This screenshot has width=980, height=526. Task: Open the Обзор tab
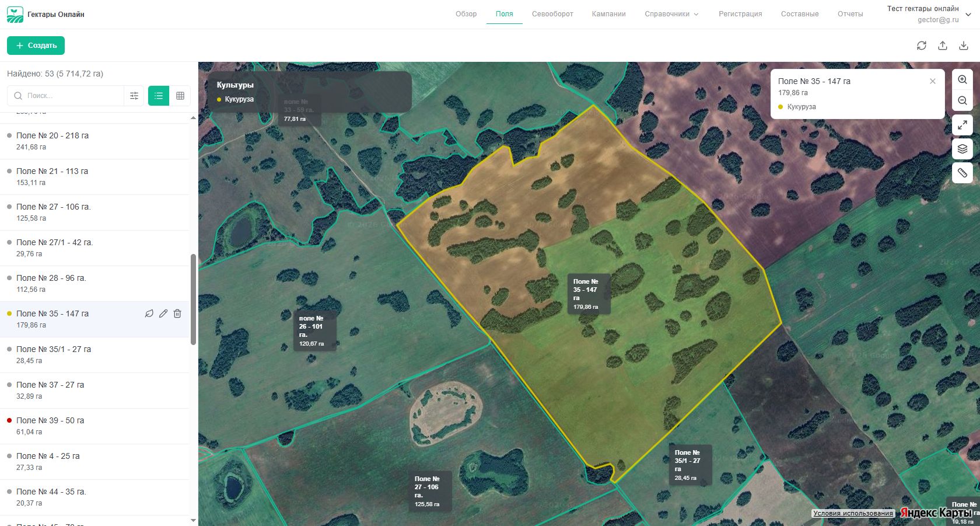pyautogui.click(x=466, y=14)
